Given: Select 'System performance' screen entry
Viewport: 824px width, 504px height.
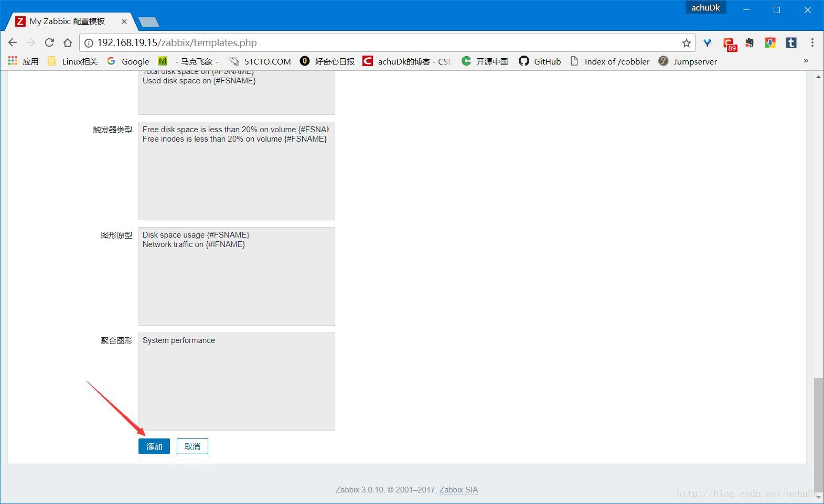Looking at the screenshot, I should [x=179, y=340].
